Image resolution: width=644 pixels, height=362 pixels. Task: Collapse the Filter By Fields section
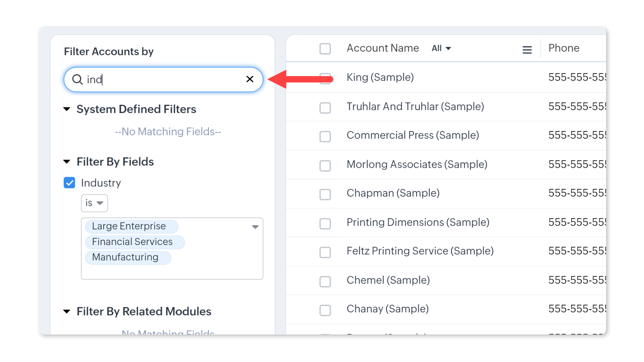pos(67,162)
